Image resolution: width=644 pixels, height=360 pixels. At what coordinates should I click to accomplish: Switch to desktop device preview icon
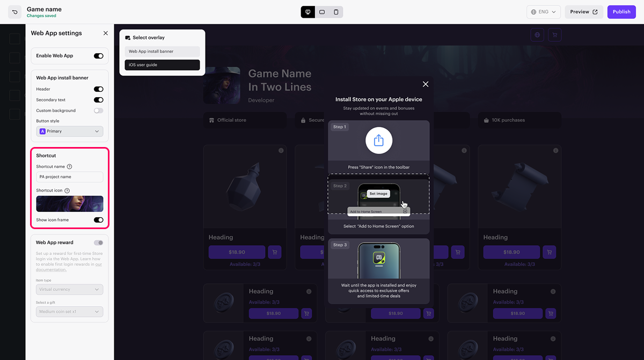coord(308,12)
